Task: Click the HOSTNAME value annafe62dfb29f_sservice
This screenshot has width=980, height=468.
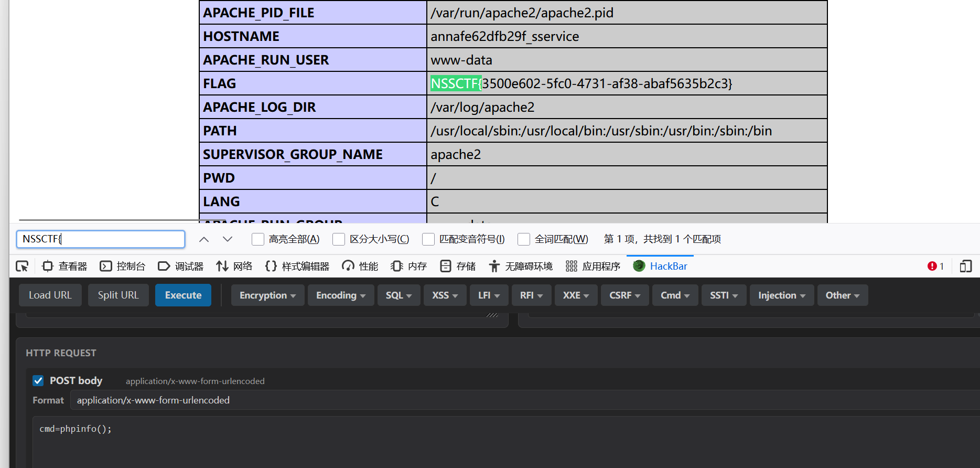Action: tap(504, 36)
